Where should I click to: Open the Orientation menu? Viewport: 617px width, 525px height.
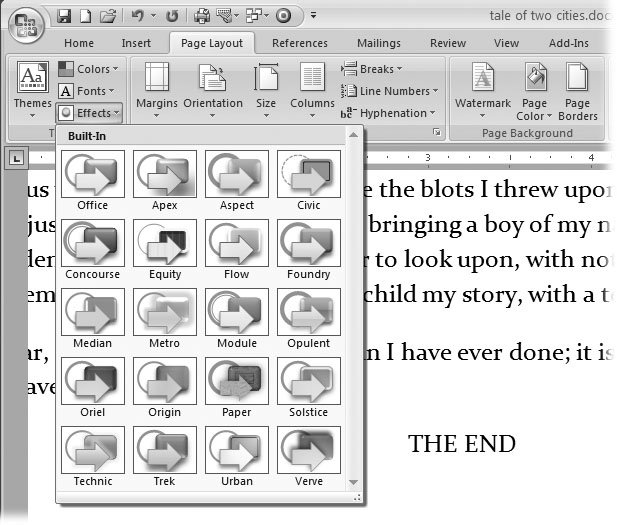[213, 90]
